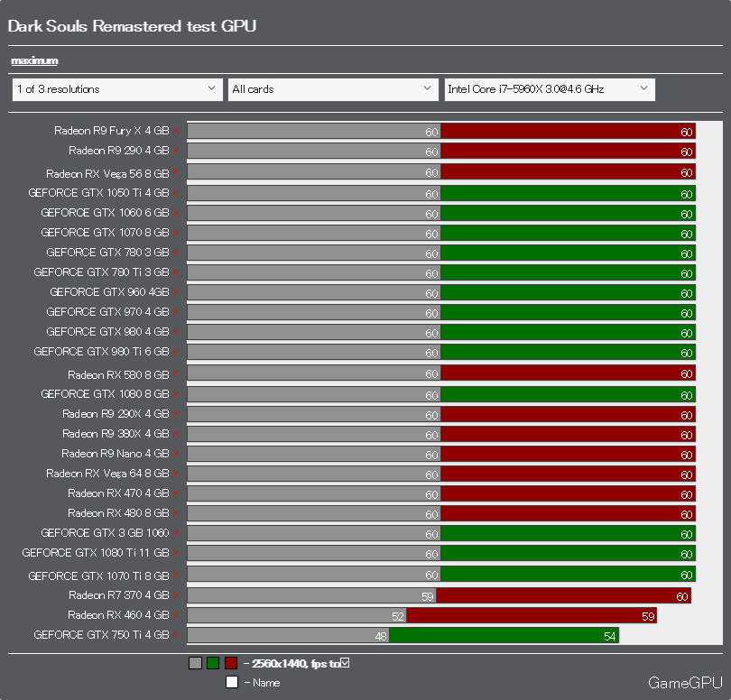Remove GEFORCE GTX 970 4 GB with its red X
This screenshot has height=700, width=731.
(176, 312)
